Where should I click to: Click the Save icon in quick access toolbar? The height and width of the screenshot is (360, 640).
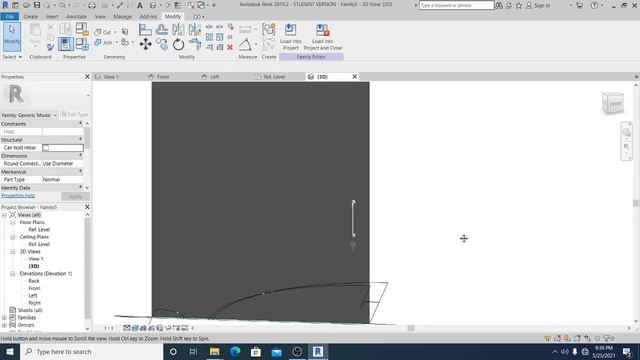click(x=37, y=5)
